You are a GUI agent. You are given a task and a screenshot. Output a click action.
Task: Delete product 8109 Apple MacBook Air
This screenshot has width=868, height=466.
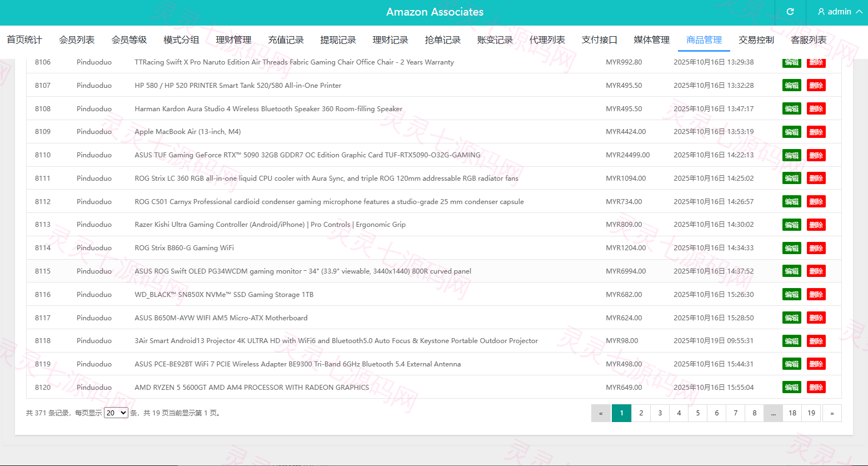(816, 132)
